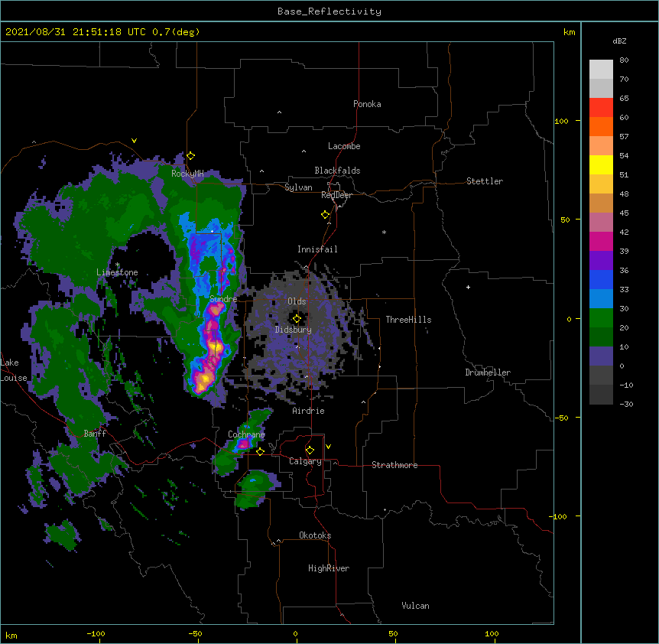The image size is (659, 644).
Task: Click the Calgary city label
Action: pyautogui.click(x=305, y=461)
